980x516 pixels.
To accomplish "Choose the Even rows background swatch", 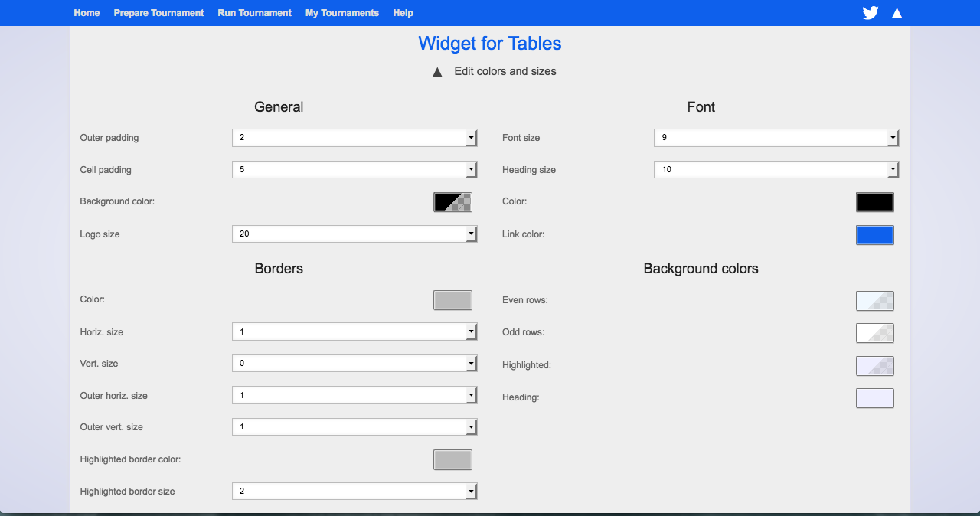I will coord(874,301).
